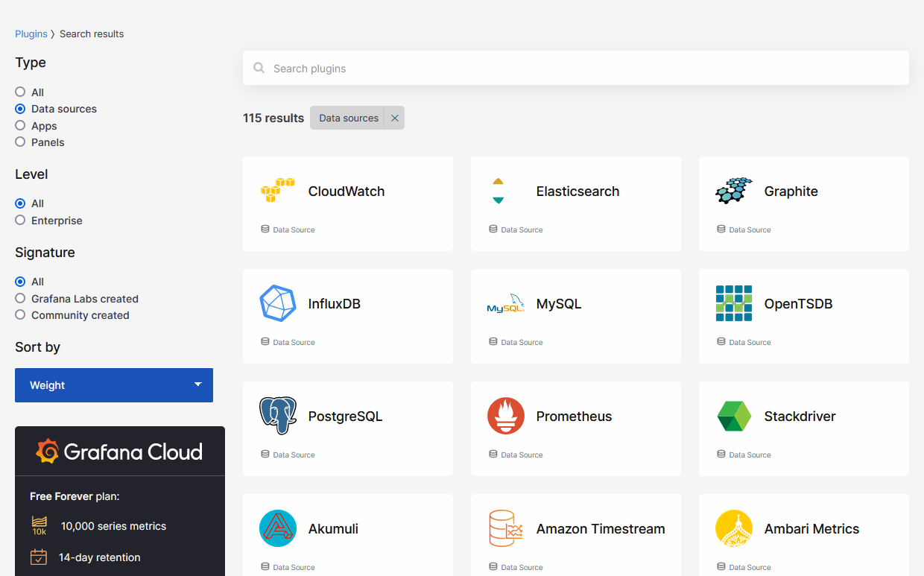This screenshot has height=576, width=924.
Task: Focus the Search plugins input field
Action: [576, 68]
